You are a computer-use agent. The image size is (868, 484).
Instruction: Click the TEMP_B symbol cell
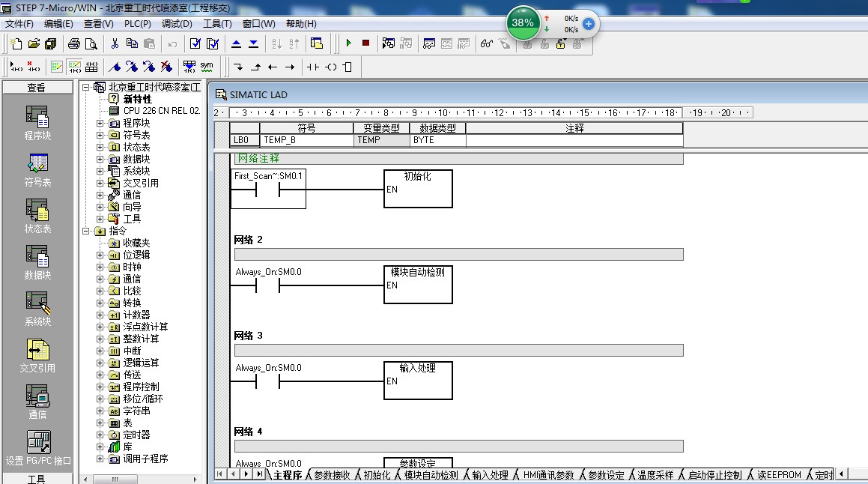[306, 140]
